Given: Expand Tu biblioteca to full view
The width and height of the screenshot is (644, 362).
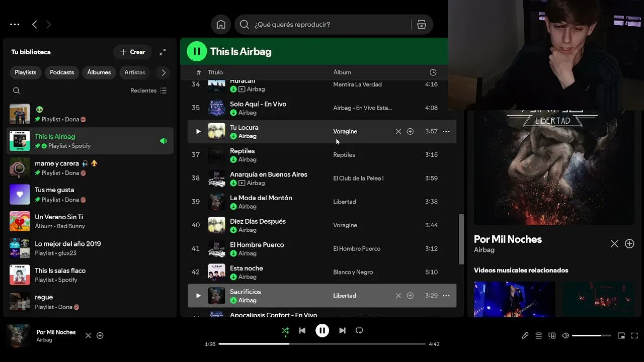Looking at the screenshot, I should 163,52.
